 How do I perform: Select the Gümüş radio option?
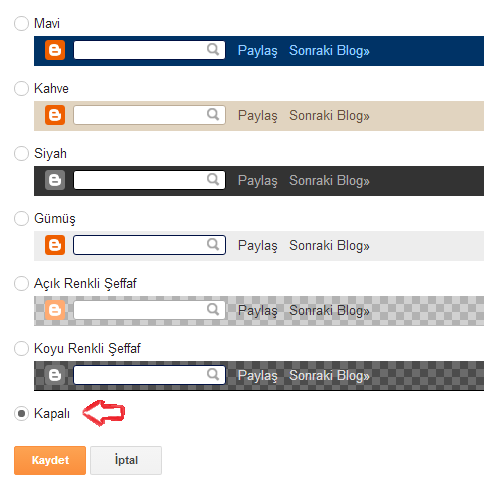click(21, 219)
